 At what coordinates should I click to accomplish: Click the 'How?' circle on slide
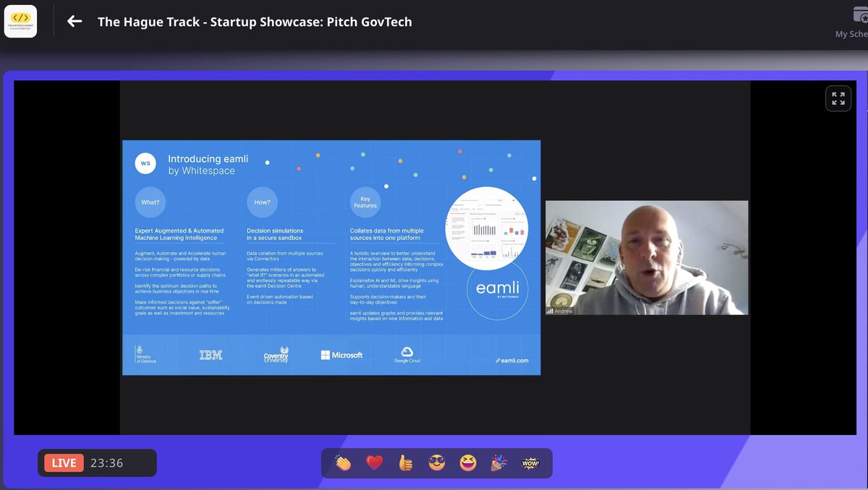tap(262, 202)
